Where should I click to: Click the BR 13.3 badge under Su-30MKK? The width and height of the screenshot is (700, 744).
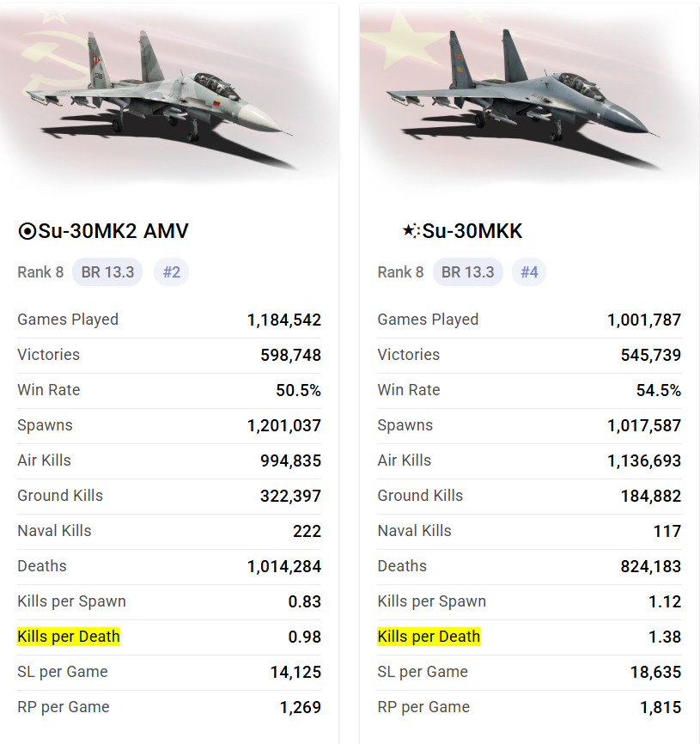coord(467,272)
